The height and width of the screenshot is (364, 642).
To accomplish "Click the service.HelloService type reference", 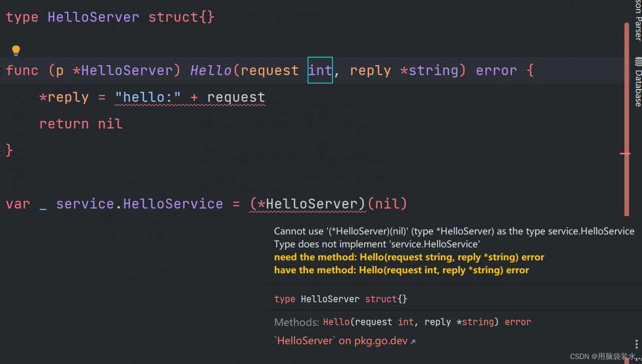I will (x=139, y=204).
